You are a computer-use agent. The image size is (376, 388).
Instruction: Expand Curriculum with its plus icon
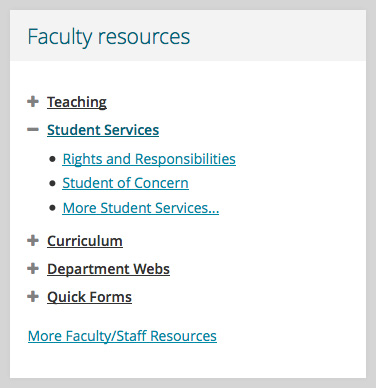[x=33, y=240]
